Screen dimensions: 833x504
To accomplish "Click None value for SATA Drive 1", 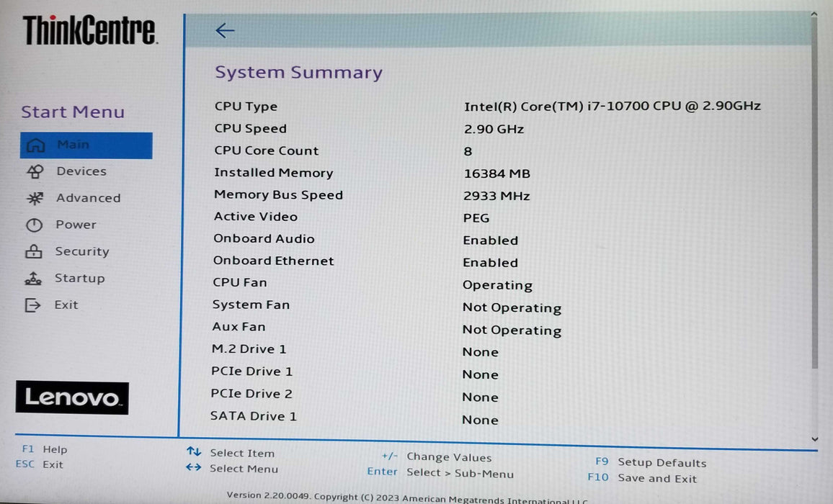I will [x=480, y=420].
